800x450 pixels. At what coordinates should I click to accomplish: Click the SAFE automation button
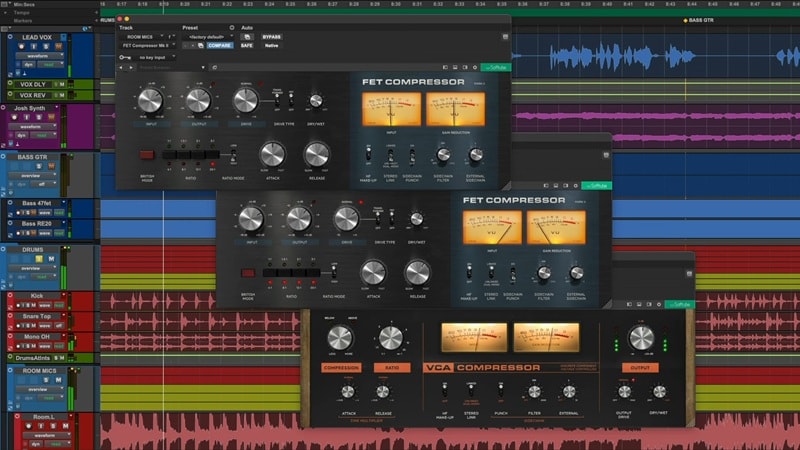pos(246,45)
